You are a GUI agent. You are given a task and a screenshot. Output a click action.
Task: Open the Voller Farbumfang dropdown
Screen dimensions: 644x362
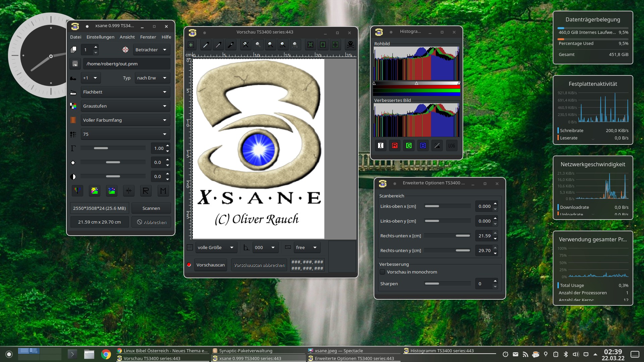click(125, 120)
